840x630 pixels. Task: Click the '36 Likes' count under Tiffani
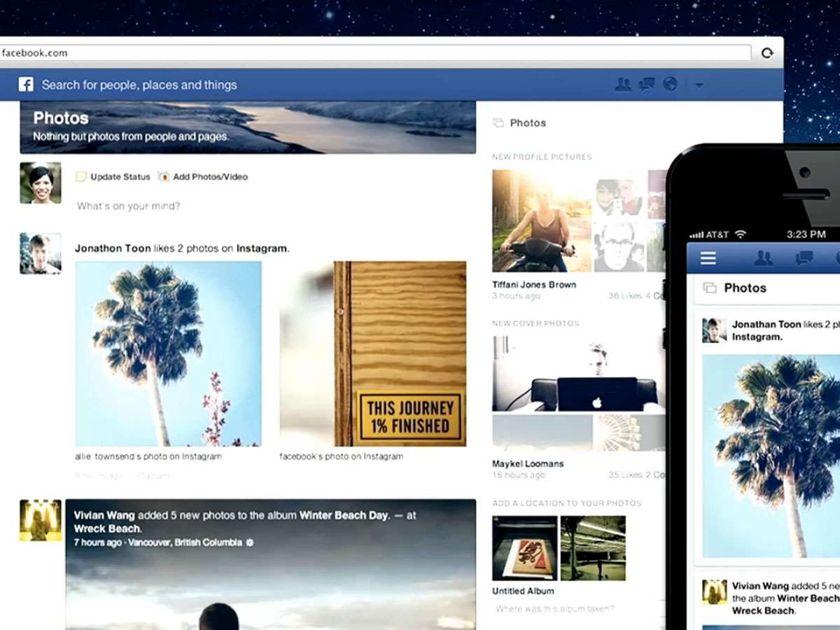coord(625,296)
